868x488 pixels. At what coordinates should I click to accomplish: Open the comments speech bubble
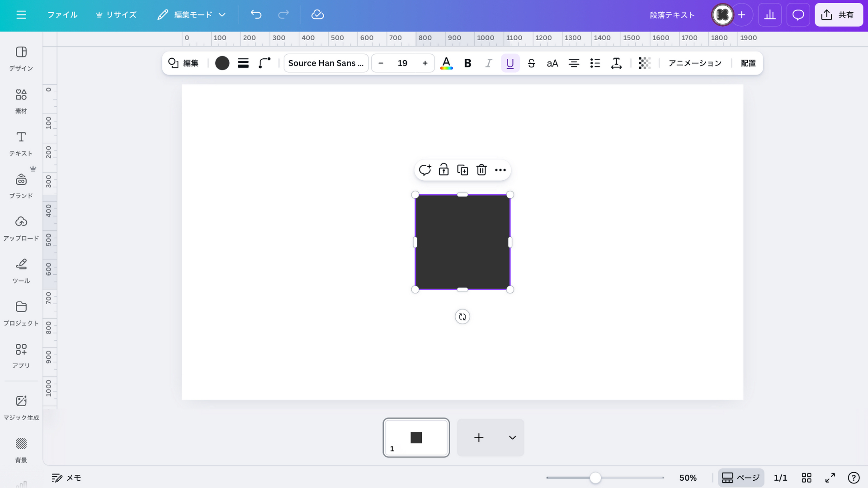[798, 14]
